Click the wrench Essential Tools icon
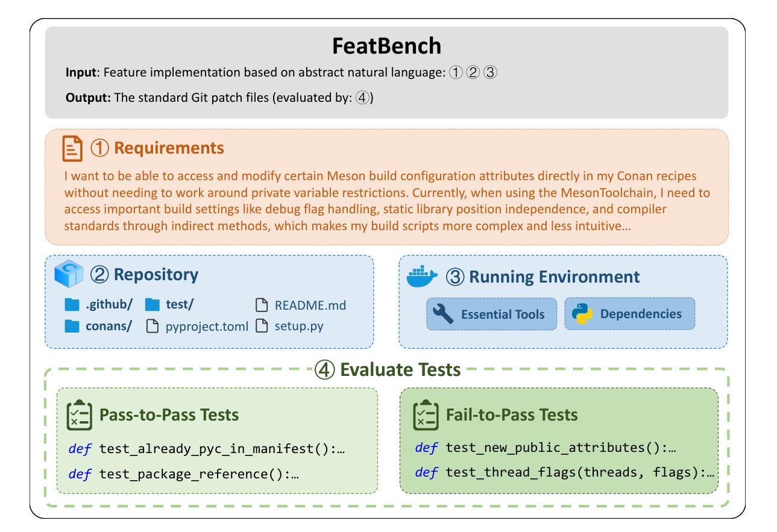 tap(443, 315)
